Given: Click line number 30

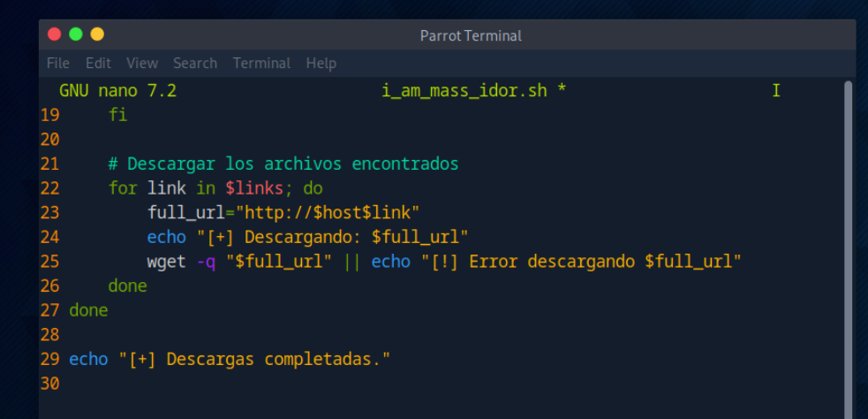Looking at the screenshot, I should click(49, 384).
